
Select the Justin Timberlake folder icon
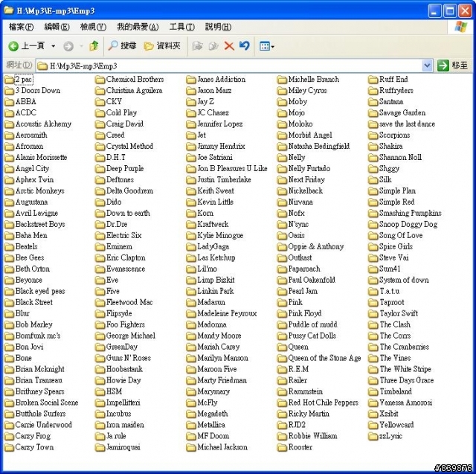coord(191,180)
